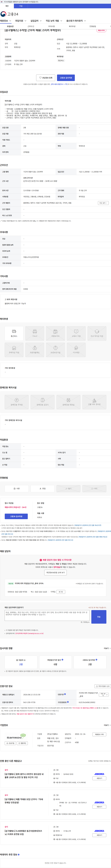Click the 서류 screening method card
111x868 pixels.
point(17,488)
